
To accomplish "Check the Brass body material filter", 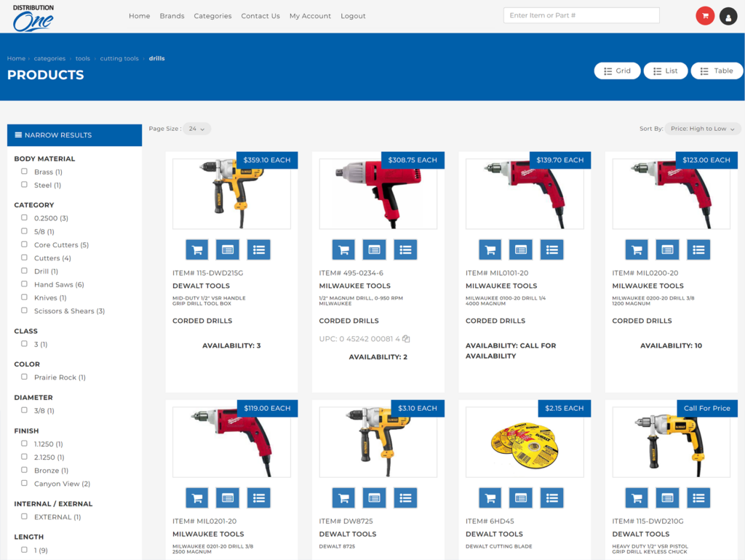I will tap(24, 172).
